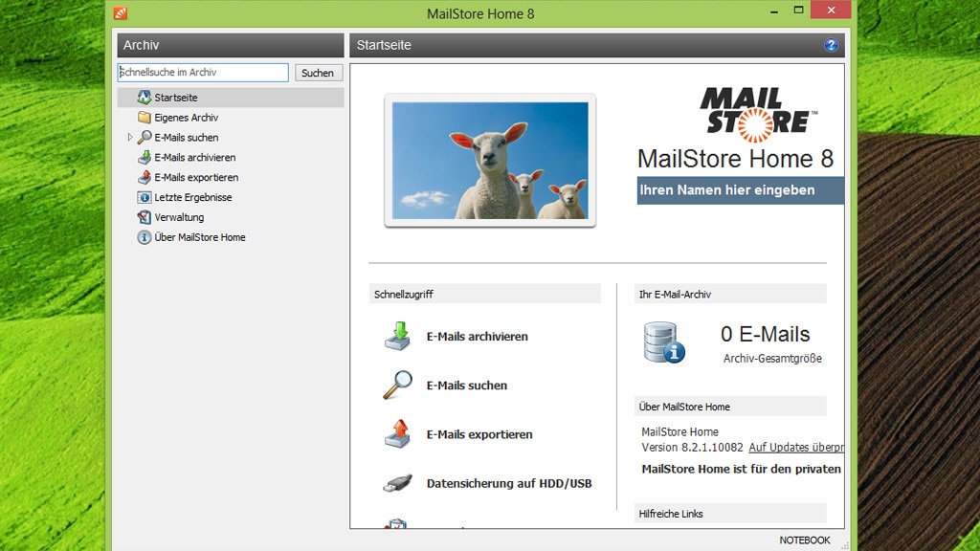Click the blue help icon in Startseite header
The height and width of the screenshot is (551, 980).
[831, 46]
